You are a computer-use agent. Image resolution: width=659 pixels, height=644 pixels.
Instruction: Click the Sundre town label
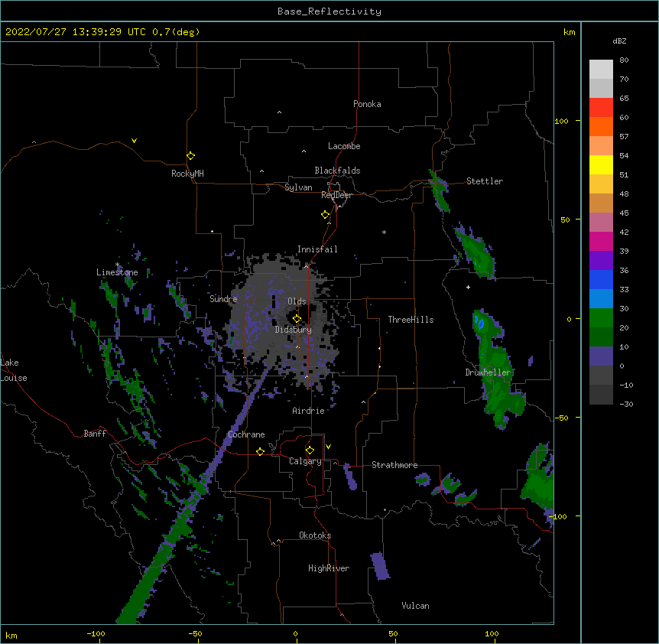(223, 299)
